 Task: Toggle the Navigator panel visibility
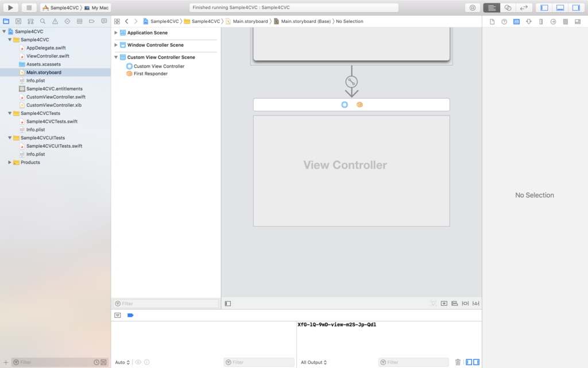point(544,7)
